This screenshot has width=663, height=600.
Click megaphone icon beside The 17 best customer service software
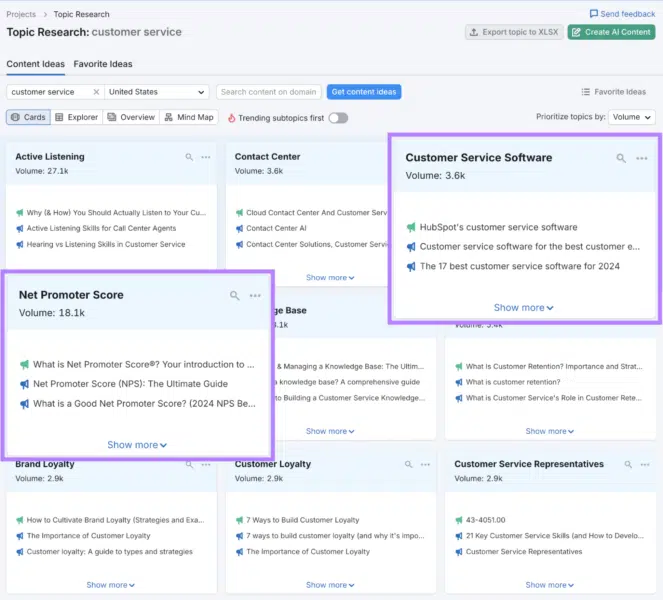[x=411, y=266]
